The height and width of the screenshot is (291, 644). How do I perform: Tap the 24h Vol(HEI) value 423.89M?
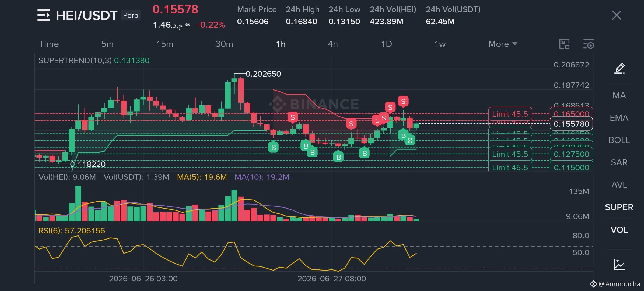(386, 21)
